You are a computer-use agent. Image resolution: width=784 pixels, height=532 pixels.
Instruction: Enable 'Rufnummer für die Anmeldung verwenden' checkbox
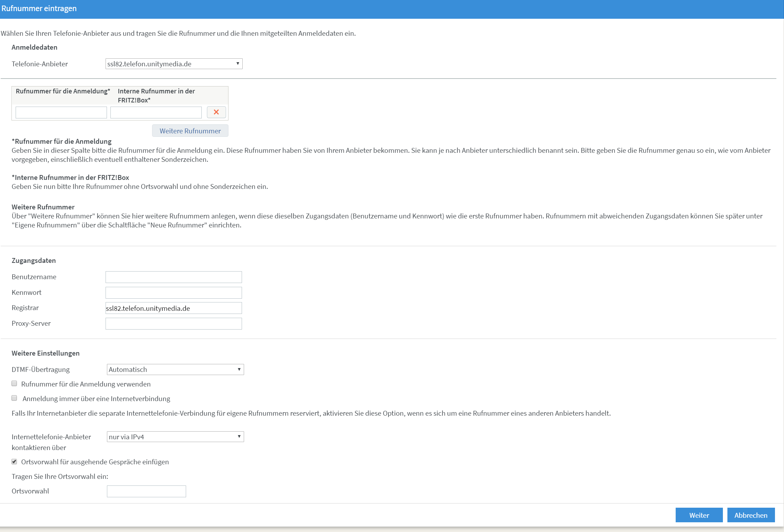(14, 384)
